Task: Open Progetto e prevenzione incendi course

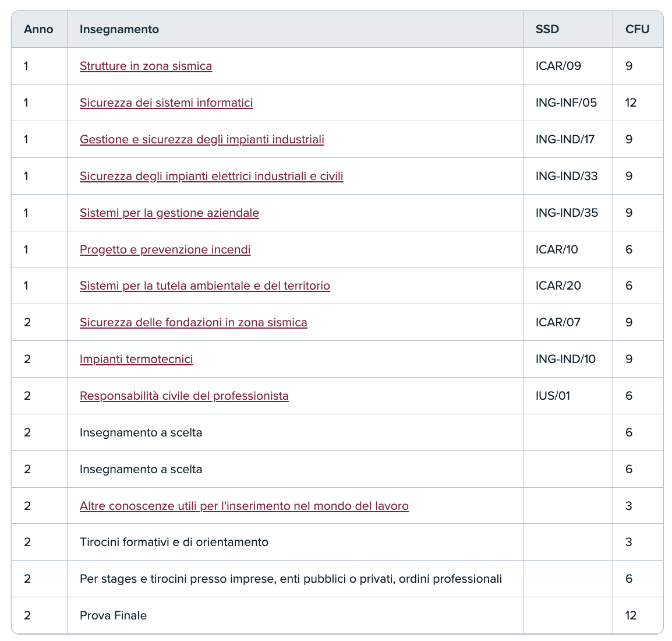Action: (165, 249)
